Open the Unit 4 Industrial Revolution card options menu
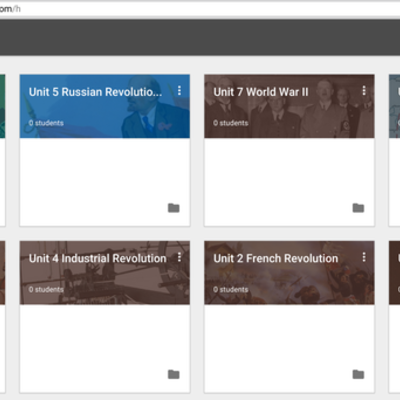The width and height of the screenshot is (400, 400). tap(179, 257)
